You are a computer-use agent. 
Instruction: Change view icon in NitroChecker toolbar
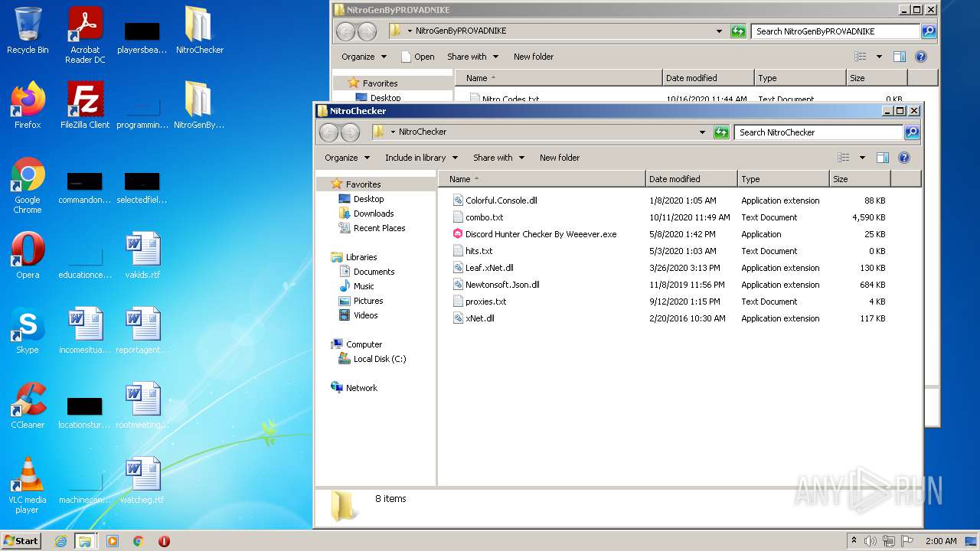(x=843, y=158)
